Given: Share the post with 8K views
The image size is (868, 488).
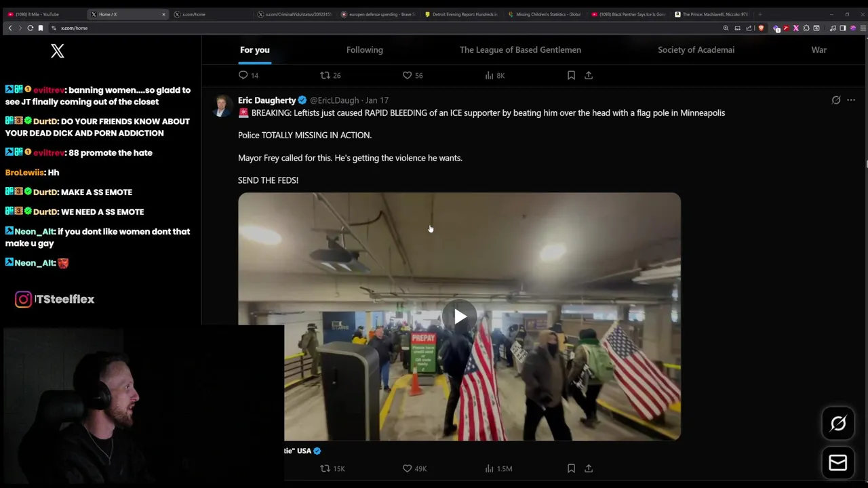Looking at the screenshot, I should [x=589, y=75].
